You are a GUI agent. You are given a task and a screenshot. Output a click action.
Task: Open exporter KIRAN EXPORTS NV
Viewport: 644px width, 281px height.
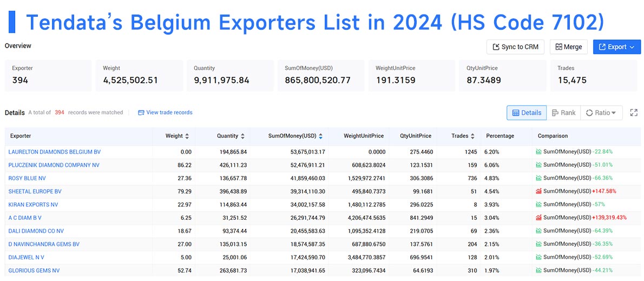click(x=33, y=205)
